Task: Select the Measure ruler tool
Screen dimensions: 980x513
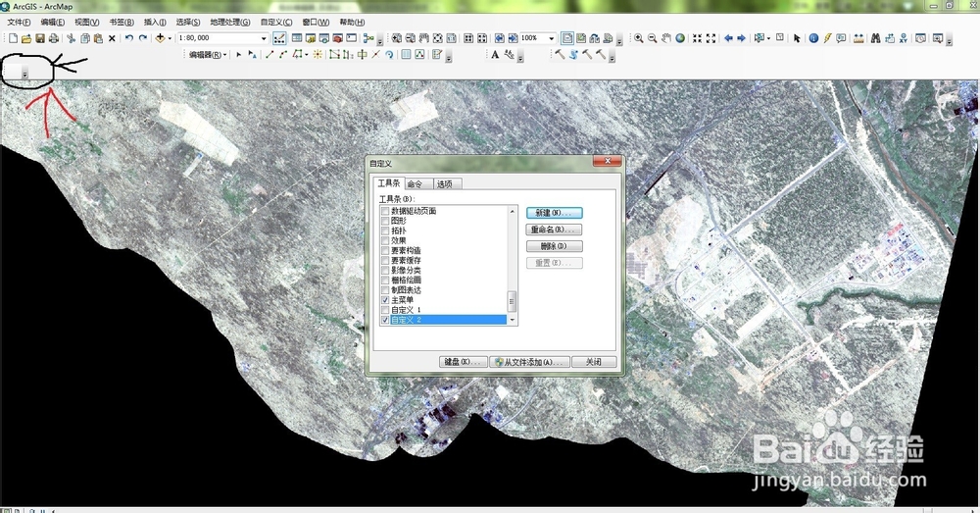Action: click(858, 38)
